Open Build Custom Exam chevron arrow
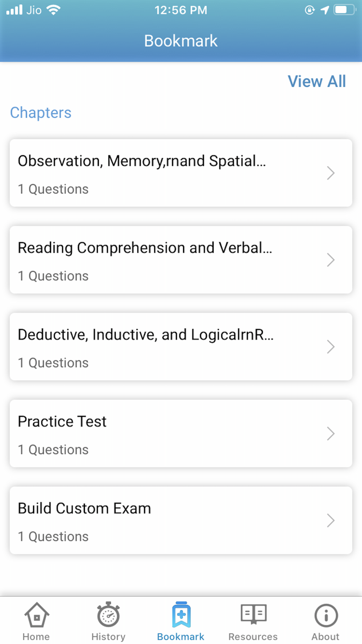362x644 pixels. (x=331, y=520)
